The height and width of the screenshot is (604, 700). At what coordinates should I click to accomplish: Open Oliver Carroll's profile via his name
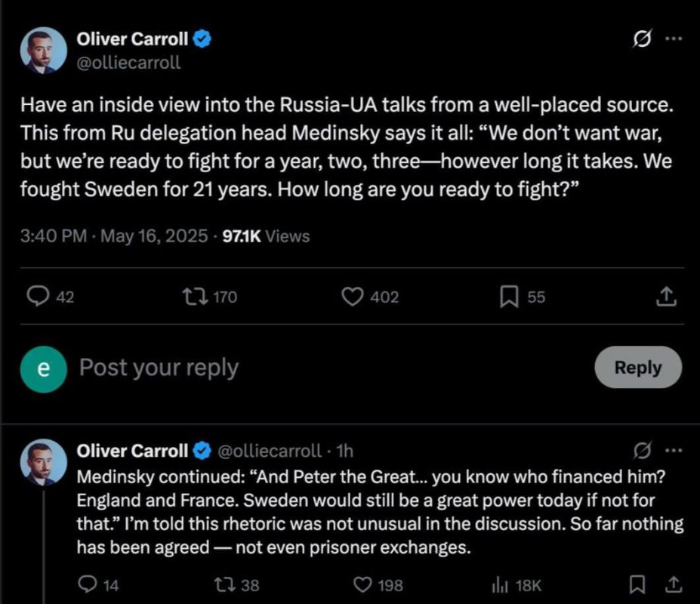(x=133, y=39)
